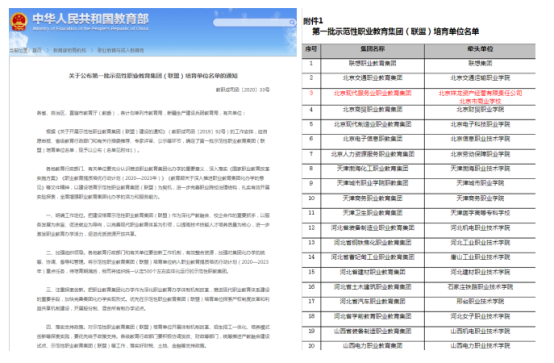Click the 中华人民共和国教育部 site title
This screenshot has width=554, height=363.
90,19
